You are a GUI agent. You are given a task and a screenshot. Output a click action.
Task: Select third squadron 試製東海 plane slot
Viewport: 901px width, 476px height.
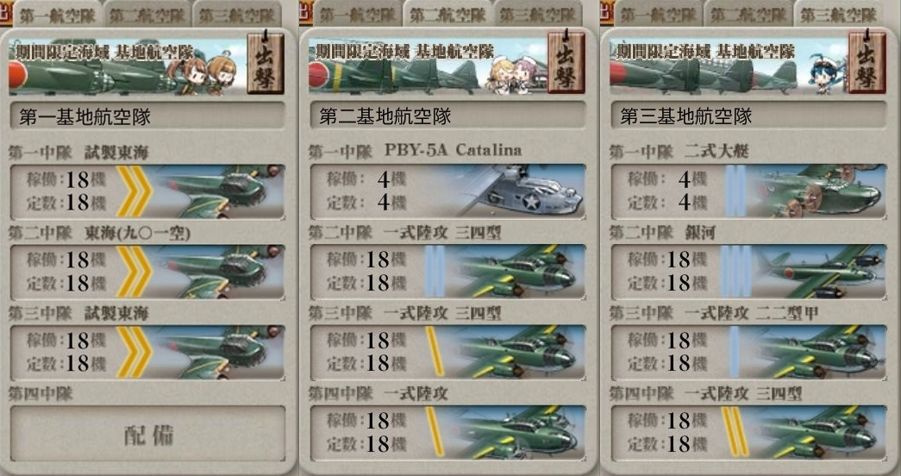pos(148,352)
